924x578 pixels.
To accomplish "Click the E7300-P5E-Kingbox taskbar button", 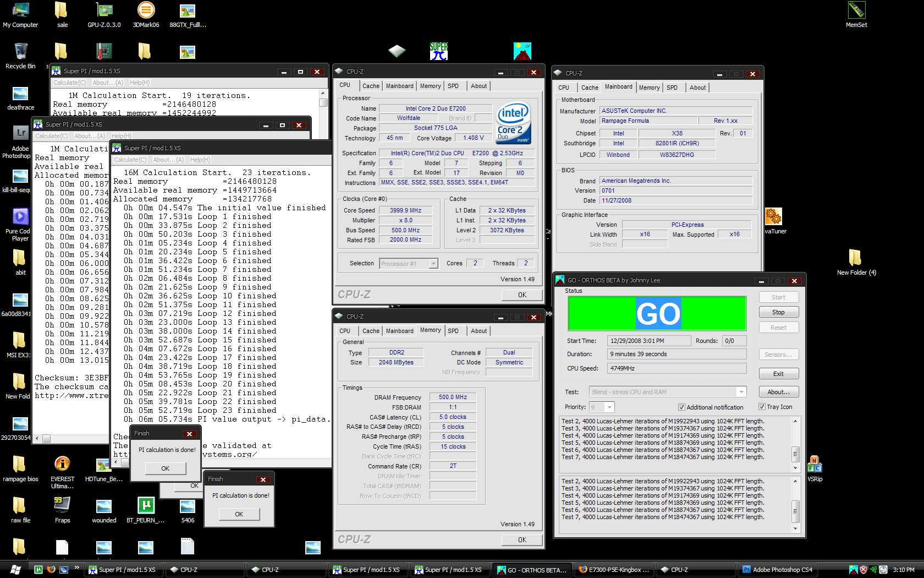I will [613, 570].
